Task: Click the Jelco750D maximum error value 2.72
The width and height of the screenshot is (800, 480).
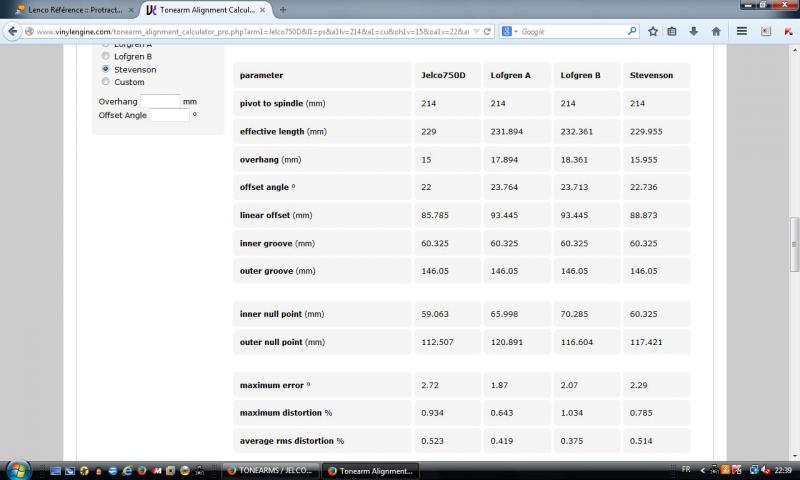Action: (430, 385)
